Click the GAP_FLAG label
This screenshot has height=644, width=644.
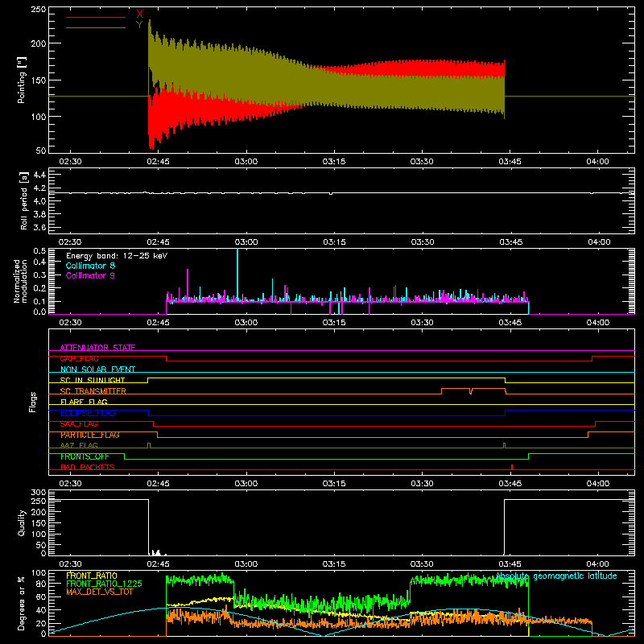pos(79,358)
